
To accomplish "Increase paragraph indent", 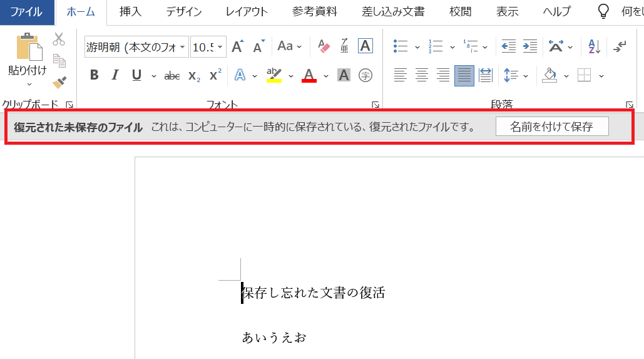I will [x=530, y=46].
